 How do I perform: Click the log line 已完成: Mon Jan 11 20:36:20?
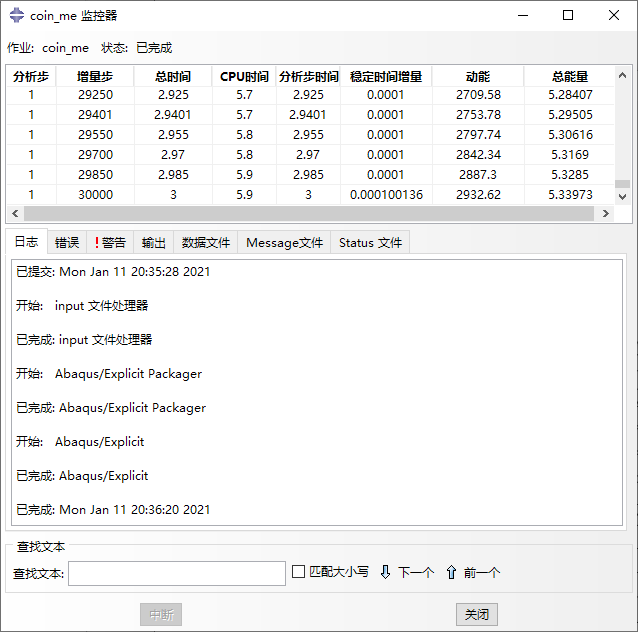point(113,510)
